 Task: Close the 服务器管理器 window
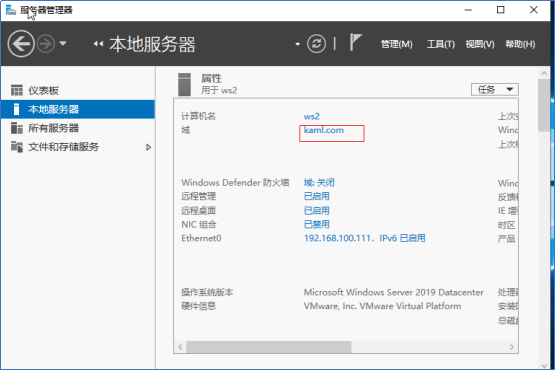[x=534, y=10]
